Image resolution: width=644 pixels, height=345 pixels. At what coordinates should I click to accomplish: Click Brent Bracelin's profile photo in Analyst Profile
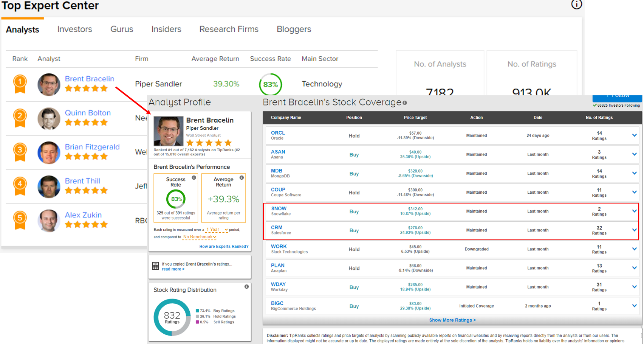click(x=168, y=131)
